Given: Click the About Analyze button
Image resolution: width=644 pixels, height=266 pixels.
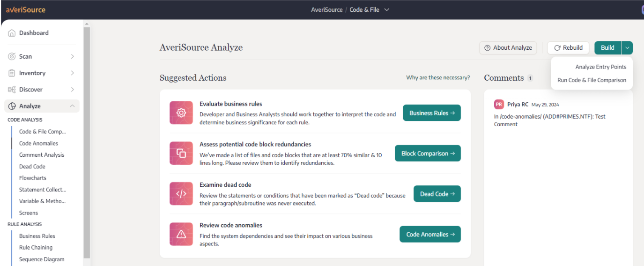Looking at the screenshot, I should click(x=508, y=47).
